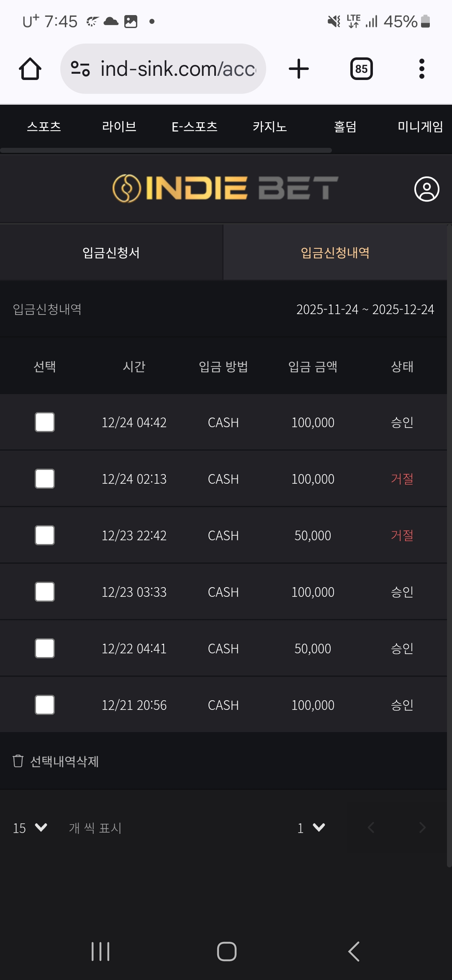
Task: Open the page number 1 dropdown
Action: pyautogui.click(x=311, y=828)
